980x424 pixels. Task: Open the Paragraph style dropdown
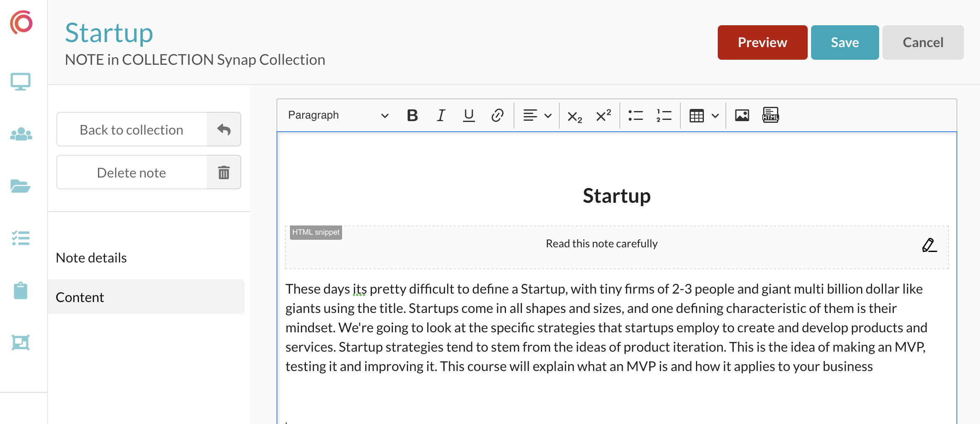point(338,115)
